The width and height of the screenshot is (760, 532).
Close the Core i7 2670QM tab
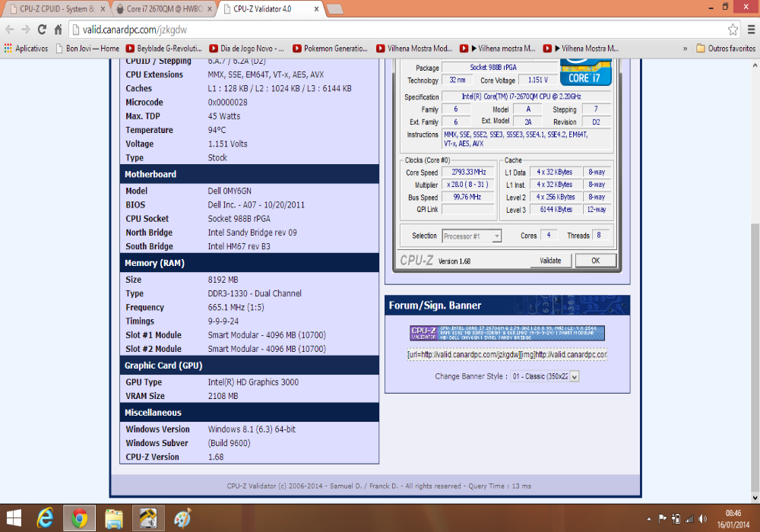point(210,8)
